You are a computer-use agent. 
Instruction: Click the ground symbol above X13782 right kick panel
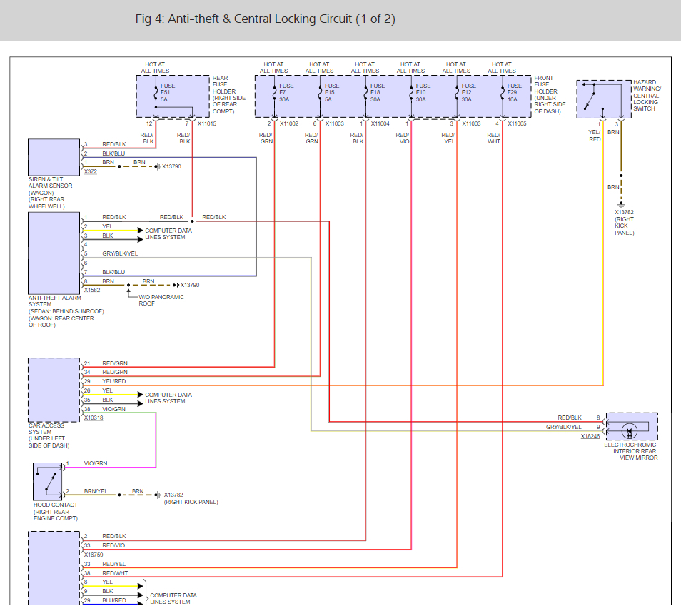click(621, 204)
